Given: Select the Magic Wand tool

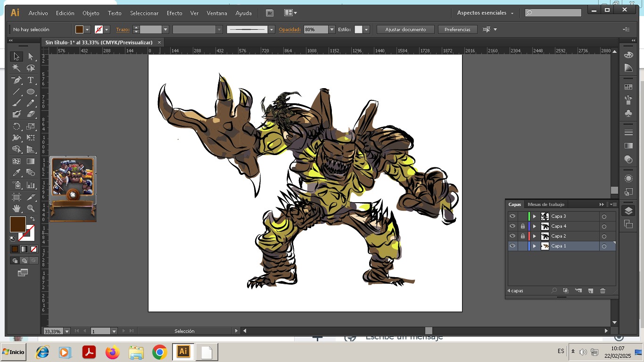Looking at the screenshot, I should pyautogui.click(x=16, y=68).
